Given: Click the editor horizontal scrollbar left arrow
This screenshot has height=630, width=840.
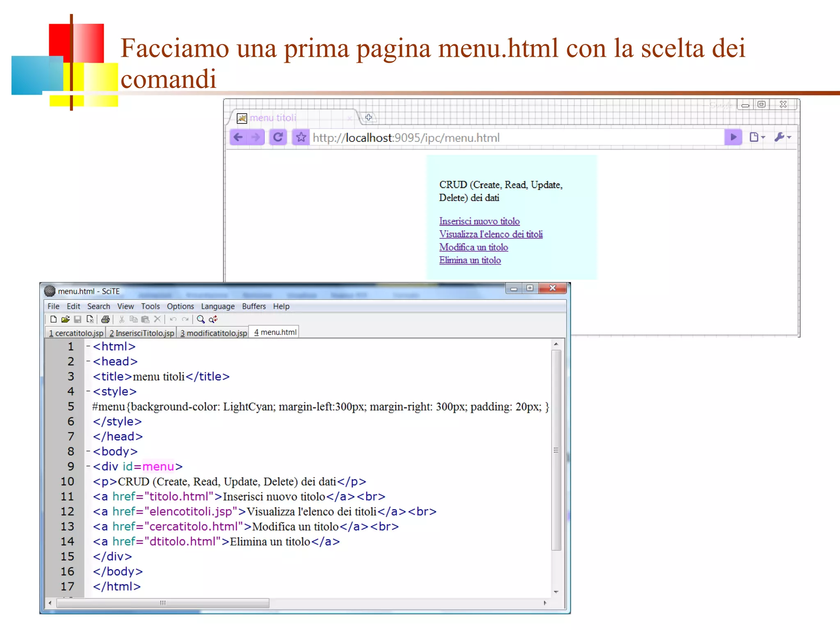Looking at the screenshot, I should click(50, 603).
